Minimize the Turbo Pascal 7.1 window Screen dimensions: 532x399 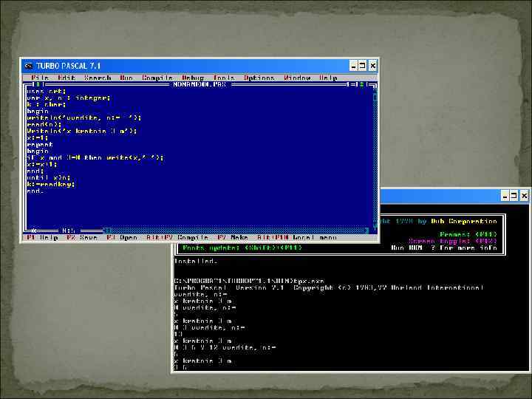tap(353, 66)
